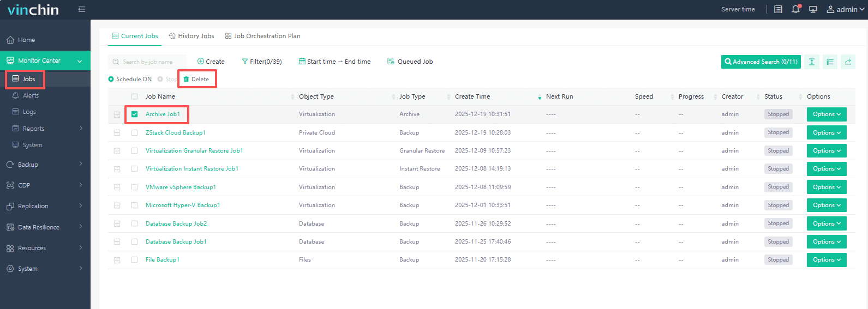Collapse sidebar with hamburger menu icon
The image size is (868, 309).
[81, 9]
